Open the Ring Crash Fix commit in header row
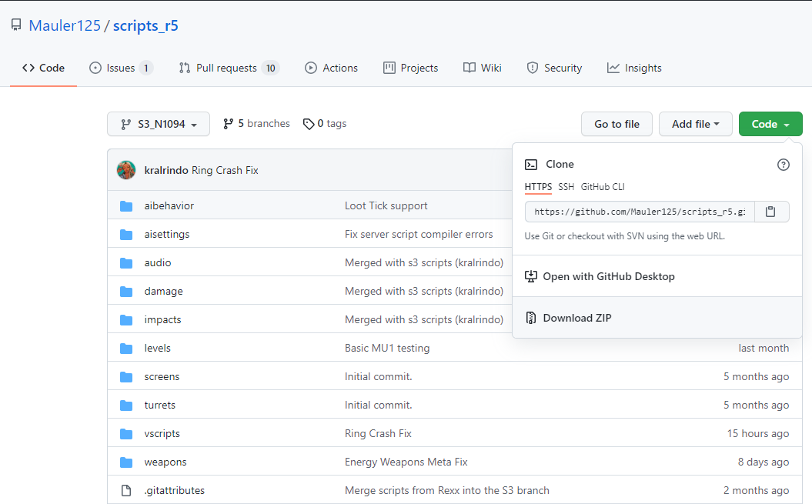Image resolution: width=812 pixels, height=504 pixels. tap(225, 170)
